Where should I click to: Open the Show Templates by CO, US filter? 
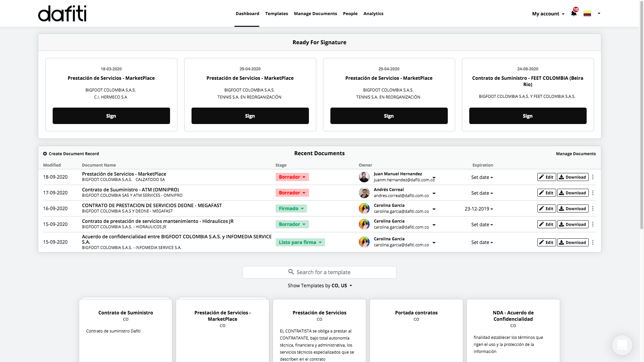pyautogui.click(x=320, y=286)
